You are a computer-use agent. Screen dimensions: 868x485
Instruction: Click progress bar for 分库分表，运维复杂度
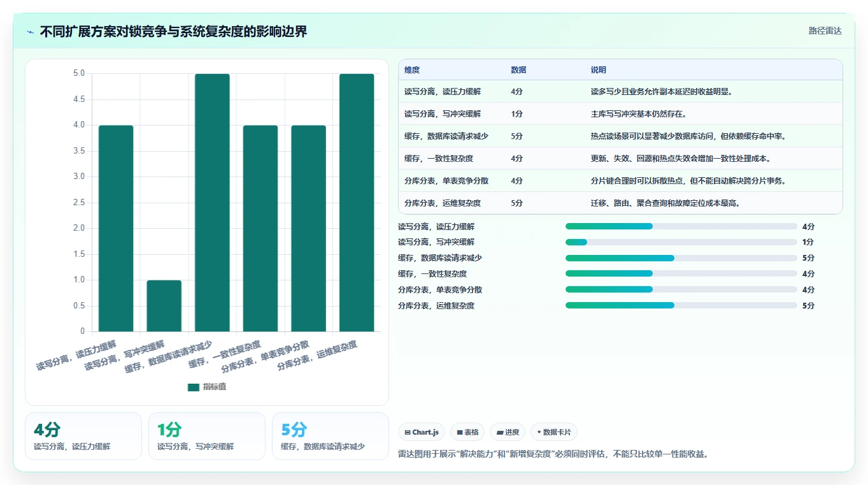click(681, 305)
